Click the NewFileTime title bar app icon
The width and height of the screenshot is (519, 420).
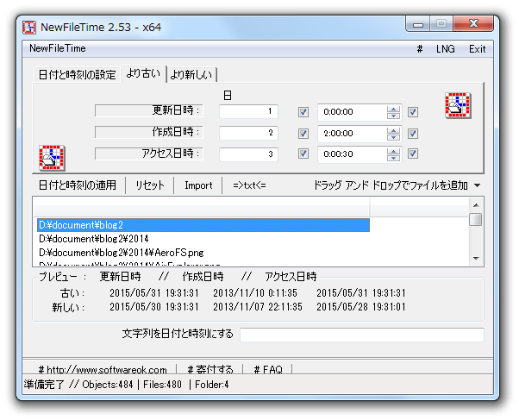(x=29, y=27)
